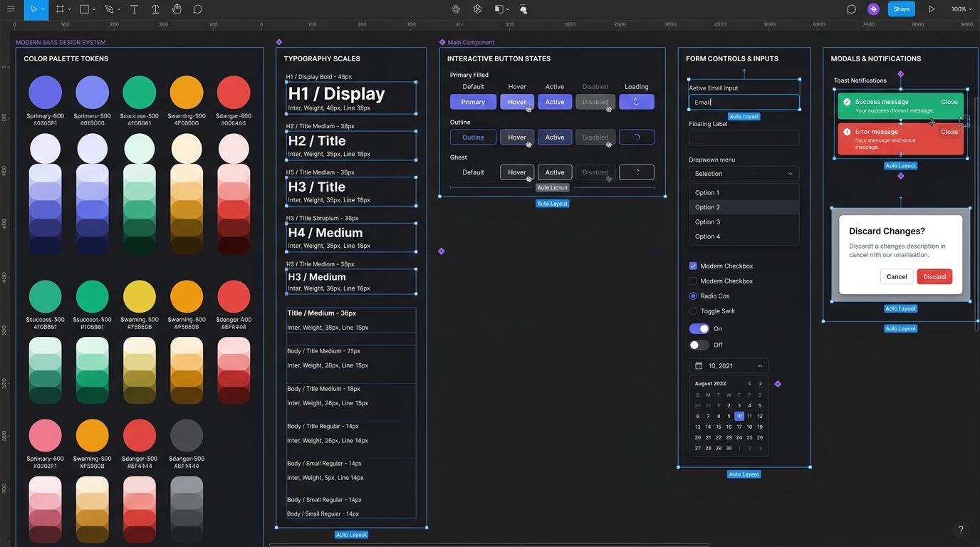The width and height of the screenshot is (980, 547).
Task: Turn on the Off toggle switch
Action: [699, 345]
